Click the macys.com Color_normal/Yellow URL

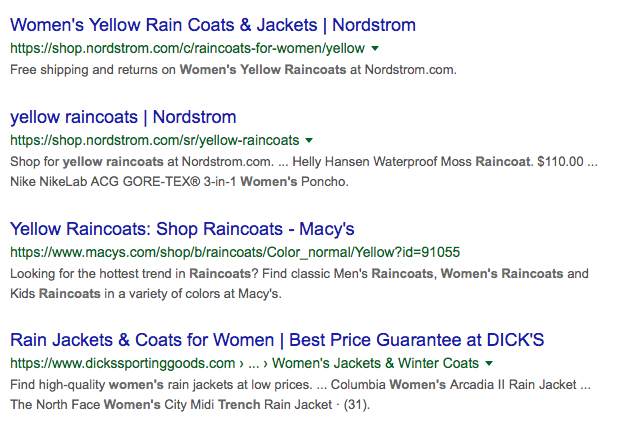tap(235, 252)
